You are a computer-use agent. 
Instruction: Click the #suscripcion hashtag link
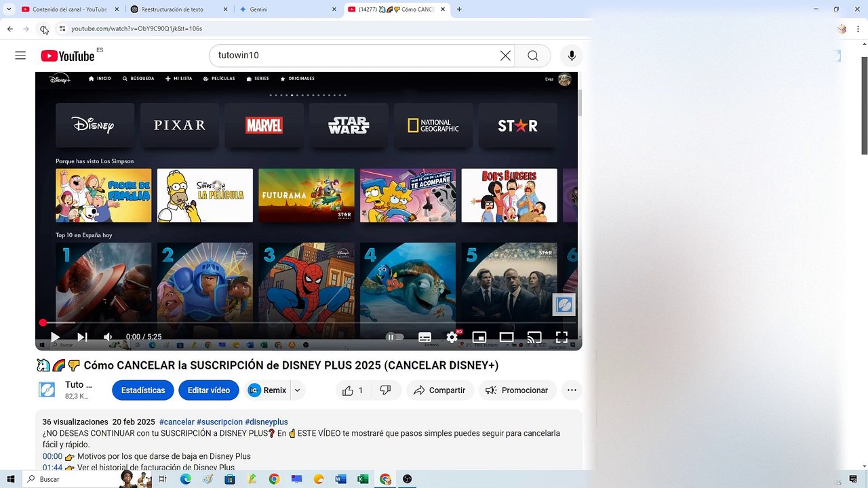coord(220,422)
